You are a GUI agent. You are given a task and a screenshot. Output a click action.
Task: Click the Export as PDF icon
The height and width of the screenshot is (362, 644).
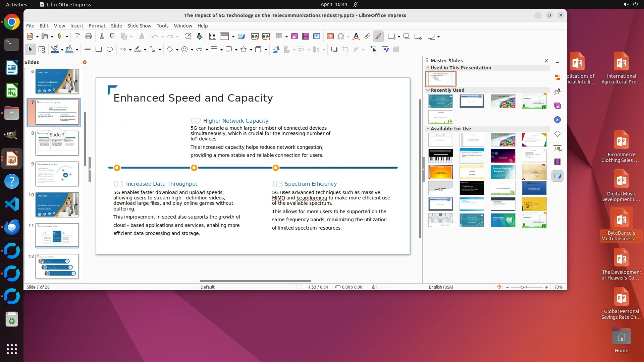(x=77, y=37)
